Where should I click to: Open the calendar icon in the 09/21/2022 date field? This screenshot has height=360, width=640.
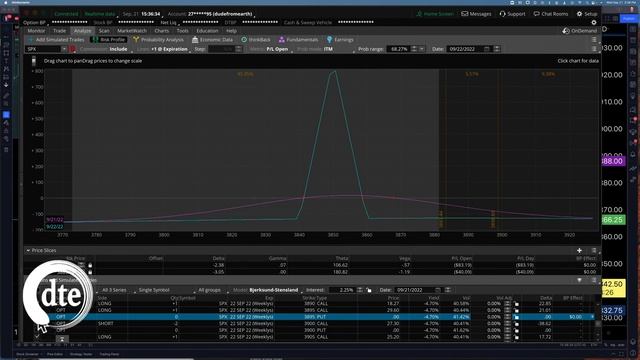point(438,290)
